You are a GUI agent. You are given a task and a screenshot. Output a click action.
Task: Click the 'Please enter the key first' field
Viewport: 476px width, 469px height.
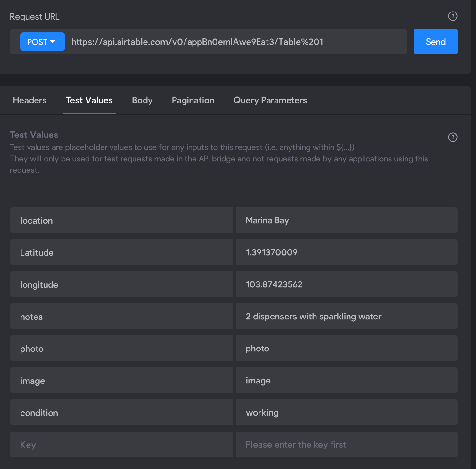coord(347,444)
